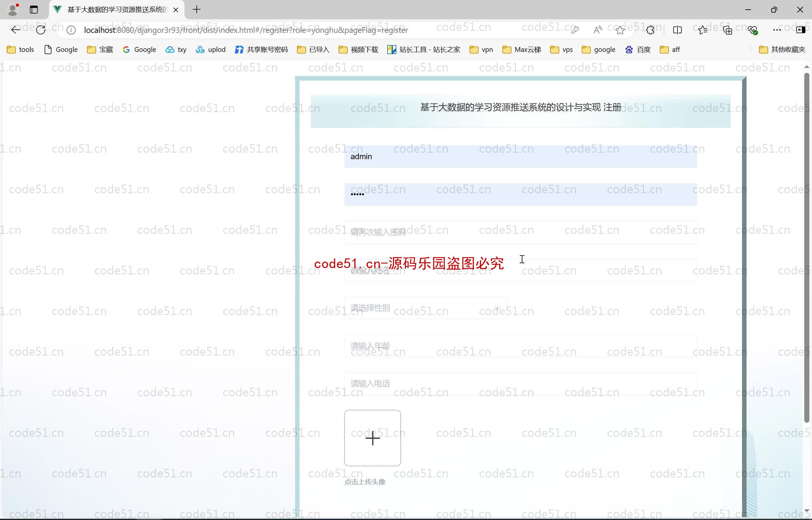Click the password field with dots
The width and height of the screenshot is (812, 520).
click(x=520, y=195)
